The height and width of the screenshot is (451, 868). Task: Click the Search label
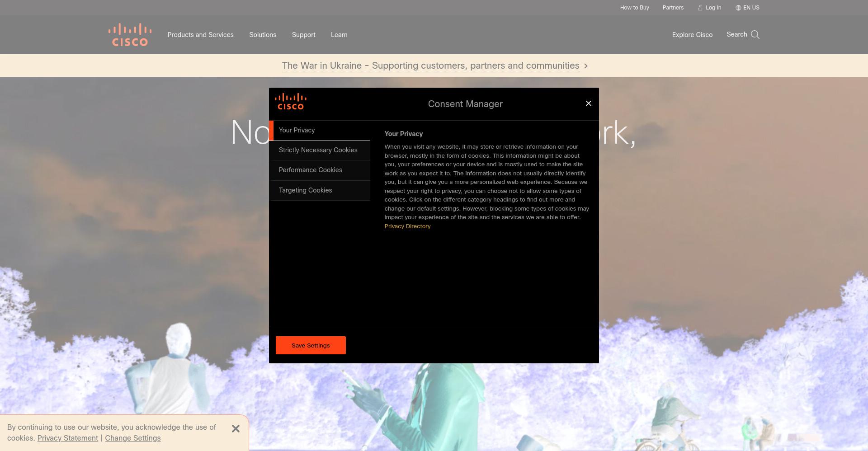736,34
